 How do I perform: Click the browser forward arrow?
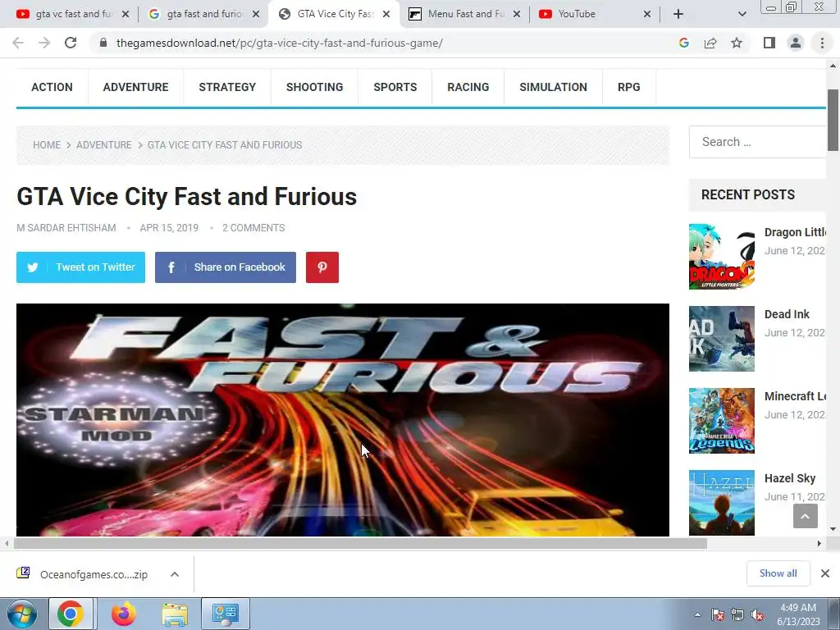pos(44,43)
